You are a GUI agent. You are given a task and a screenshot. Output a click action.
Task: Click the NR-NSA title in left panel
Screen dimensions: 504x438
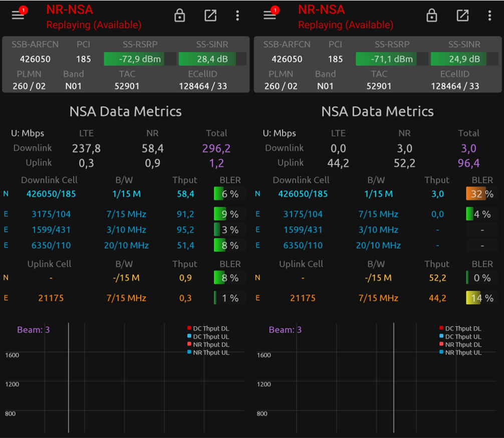[70, 10]
